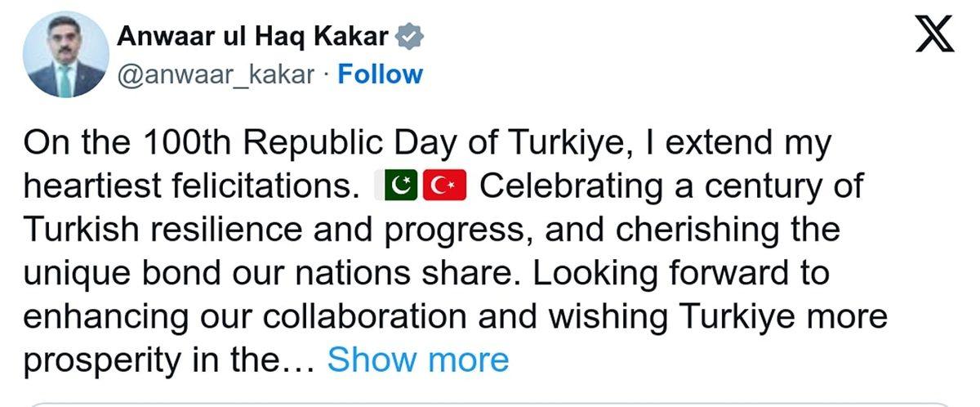This screenshot has width=980, height=407.
Task: Click the "Turkish resilience and progress" phrase
Action: (276, 230)
